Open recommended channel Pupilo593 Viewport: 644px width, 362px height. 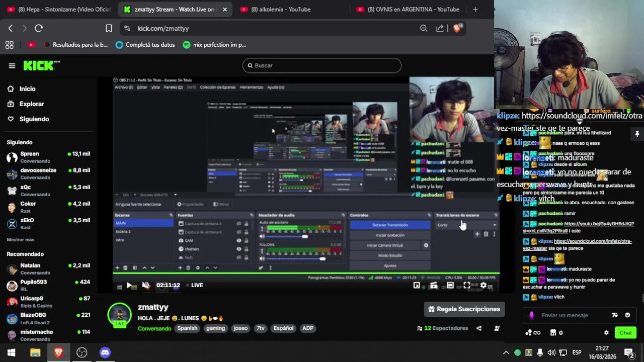tap(48, 285)
